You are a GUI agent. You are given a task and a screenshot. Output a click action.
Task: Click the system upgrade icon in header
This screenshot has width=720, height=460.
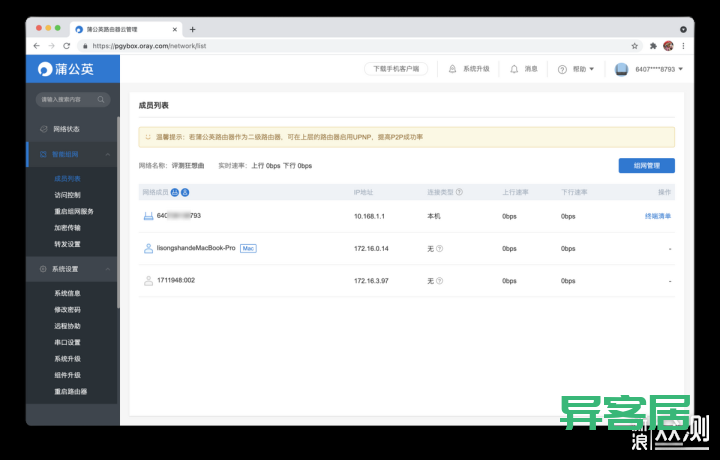click(452, 69)
